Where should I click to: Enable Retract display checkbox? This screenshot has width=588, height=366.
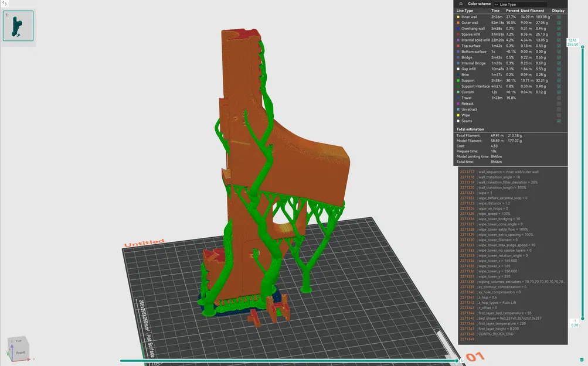[559, 104]
